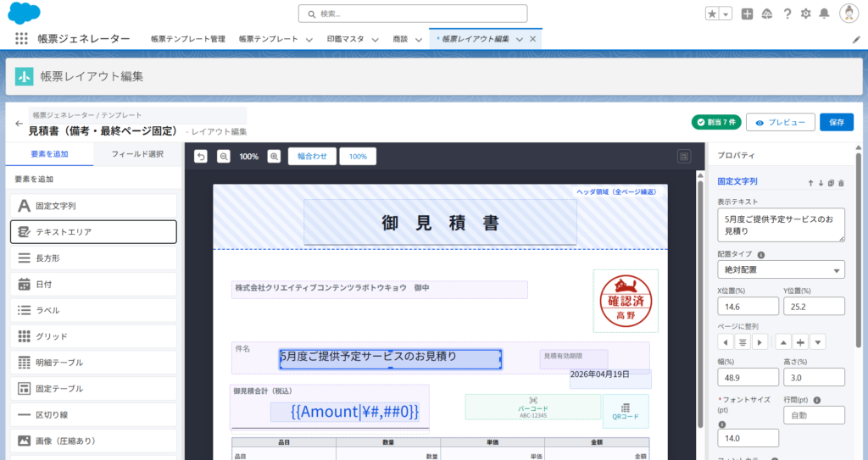Add a グリッド element

(x=93, y=336)
